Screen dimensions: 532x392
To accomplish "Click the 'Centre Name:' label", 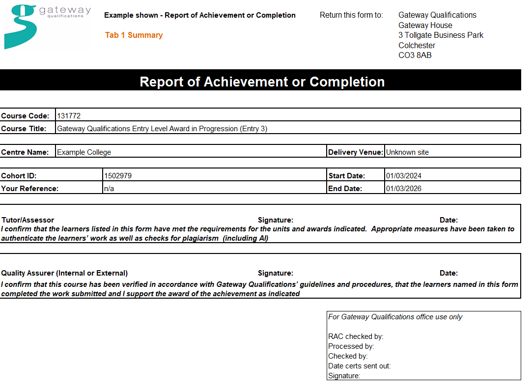I will [25, 152].
